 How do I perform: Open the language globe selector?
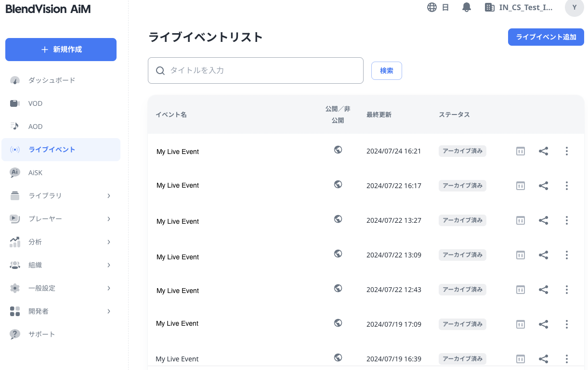432,7
